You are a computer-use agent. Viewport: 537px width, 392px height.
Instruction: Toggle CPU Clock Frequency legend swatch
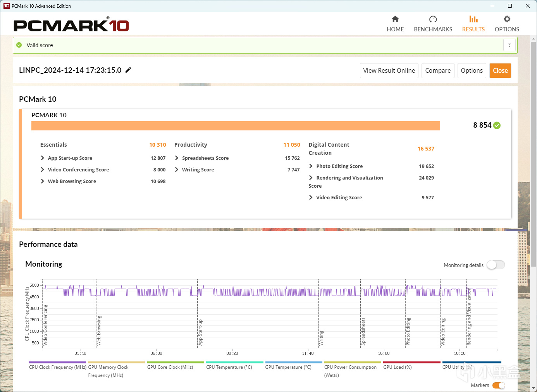[x=57, y=363]
